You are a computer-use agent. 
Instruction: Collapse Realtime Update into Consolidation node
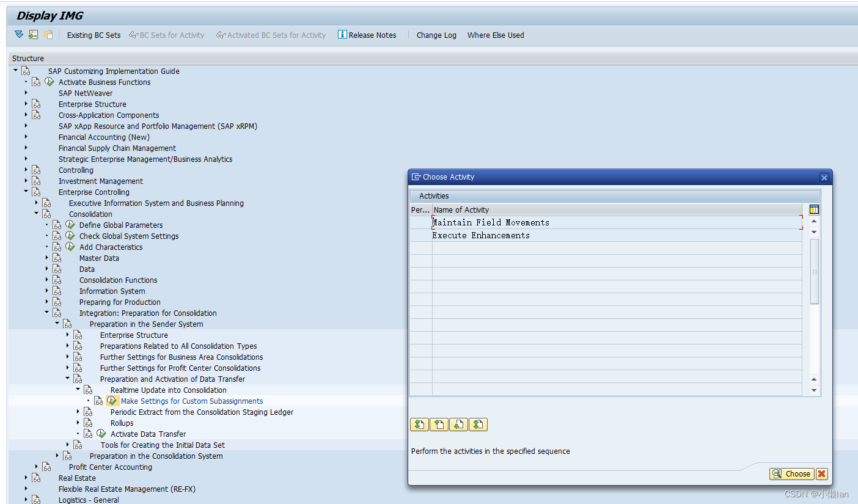(78, 390)
